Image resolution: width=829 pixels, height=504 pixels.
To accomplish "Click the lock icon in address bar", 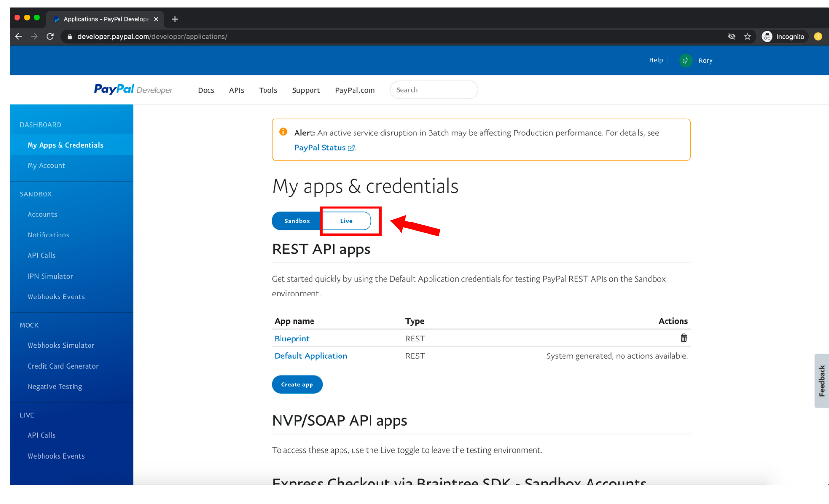I will (x=70, y=36).
